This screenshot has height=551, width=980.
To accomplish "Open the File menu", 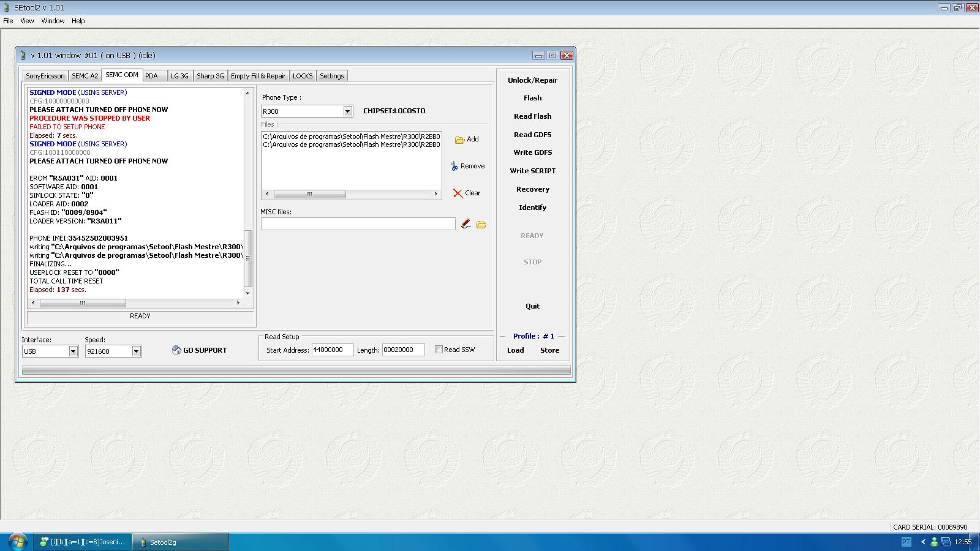I will pyautogui.click(x=8, y=21).
